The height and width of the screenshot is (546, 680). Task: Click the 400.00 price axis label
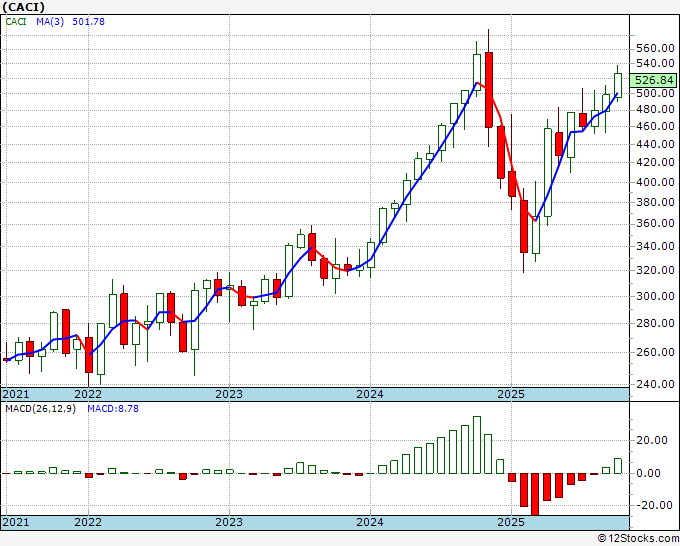(656, 183)
